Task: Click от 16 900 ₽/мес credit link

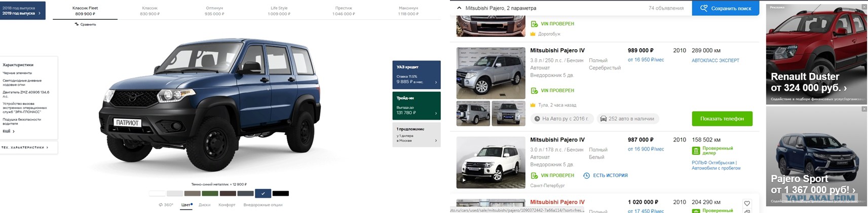Action: click(x=646, y=149)
